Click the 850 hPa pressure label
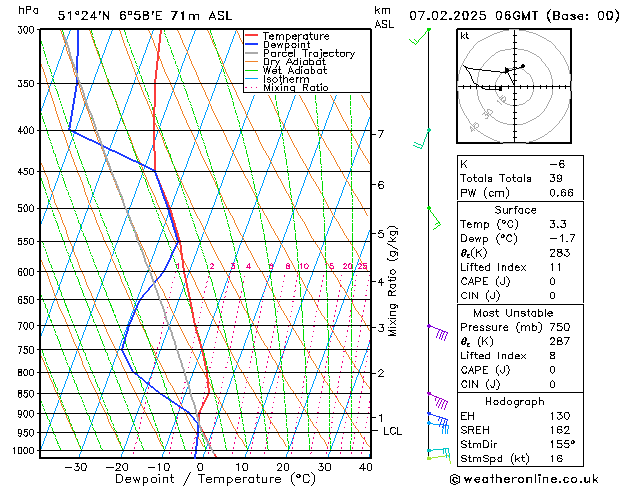The height and width of the screenshot is (486, 629). click(28, 394)
